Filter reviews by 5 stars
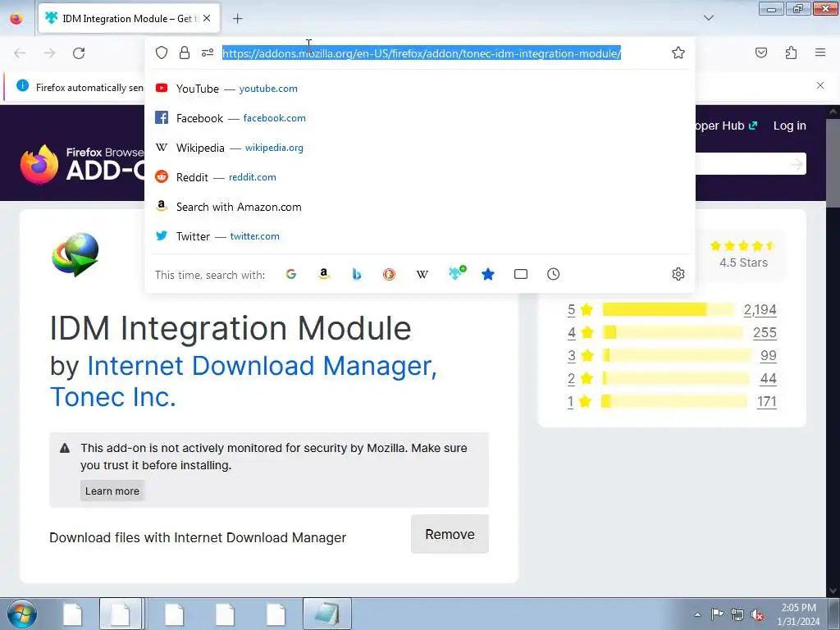Viewport: 840px width, 630px height. [x=572, y=309]
